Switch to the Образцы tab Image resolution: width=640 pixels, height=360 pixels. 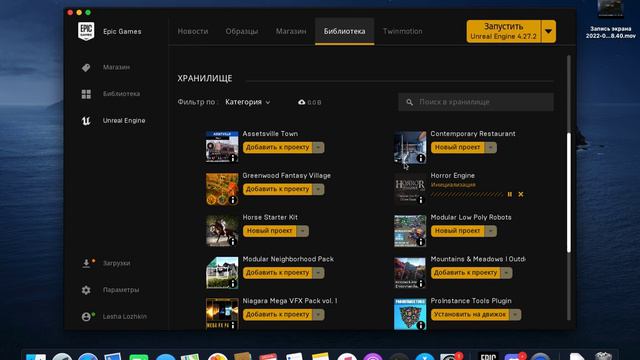[242, 31]
